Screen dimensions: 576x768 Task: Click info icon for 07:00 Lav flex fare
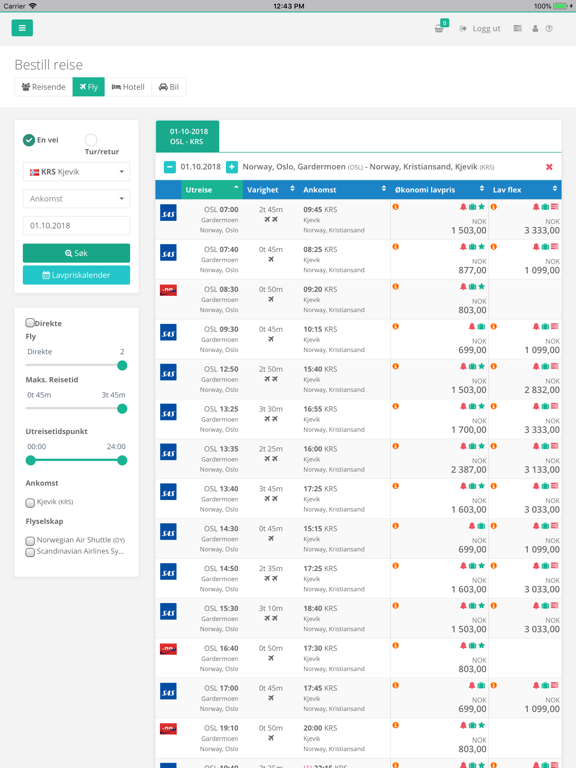[x=494, y=207]
